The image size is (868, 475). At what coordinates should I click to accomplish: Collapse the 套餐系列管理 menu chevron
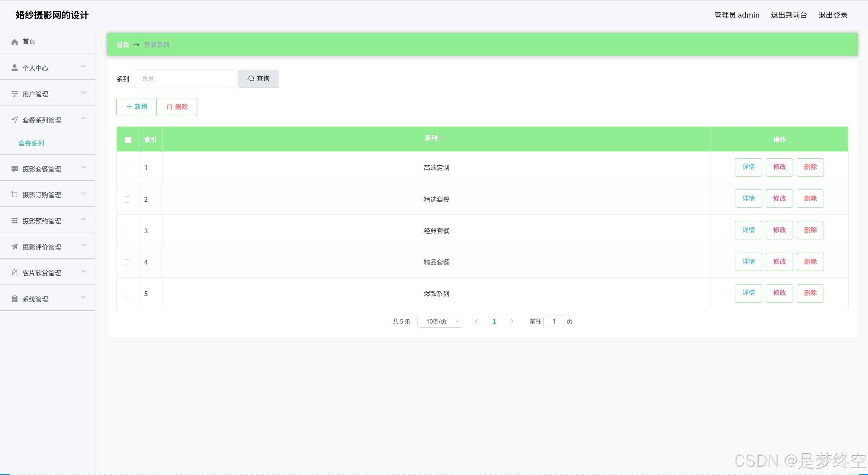pos(83,118)
